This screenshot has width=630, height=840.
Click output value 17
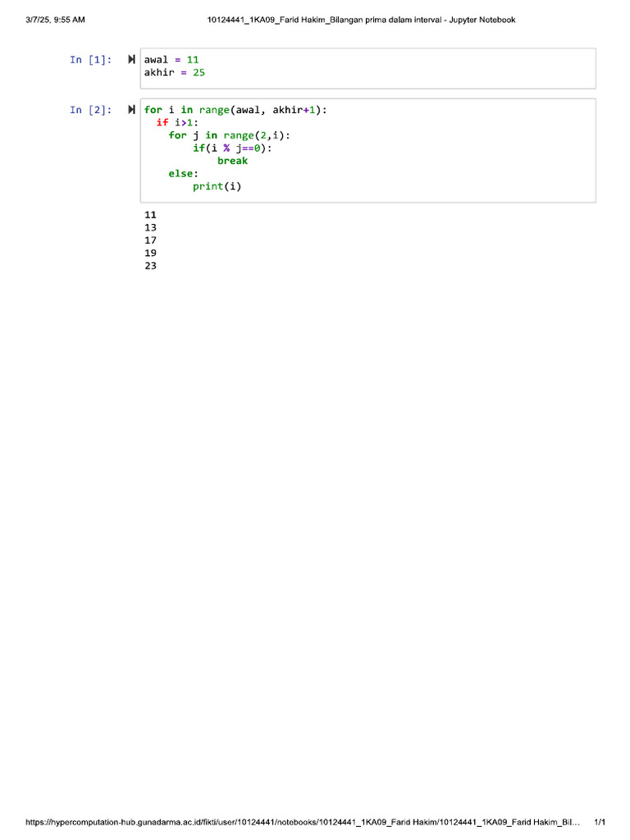(151, 240)
